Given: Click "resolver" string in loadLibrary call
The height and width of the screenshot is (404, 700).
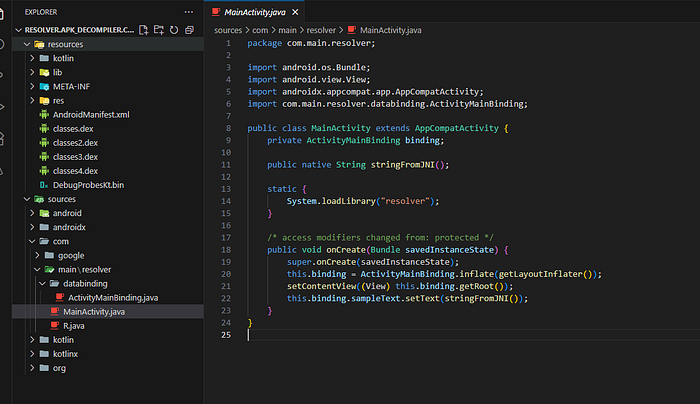Looking at the screenshot, I should 405,201.
